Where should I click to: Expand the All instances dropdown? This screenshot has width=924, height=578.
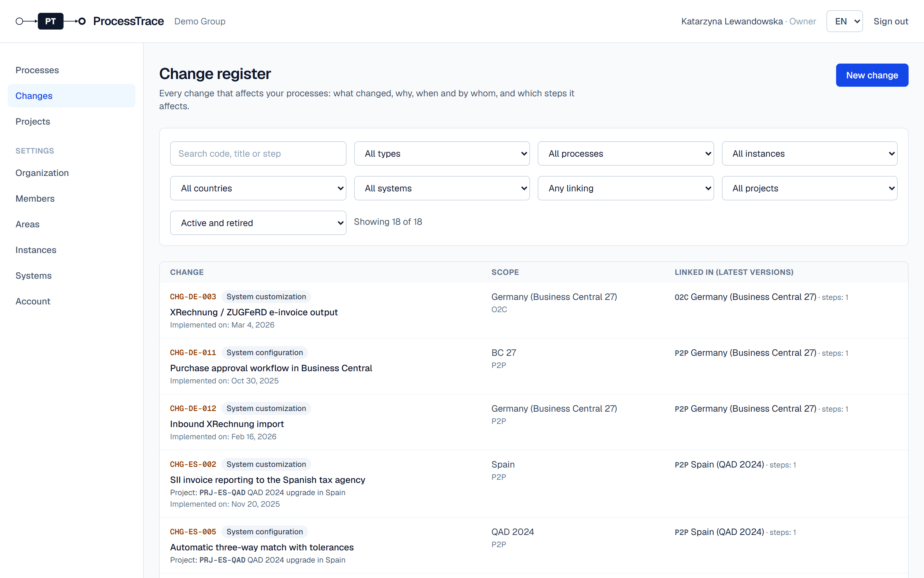809,154
